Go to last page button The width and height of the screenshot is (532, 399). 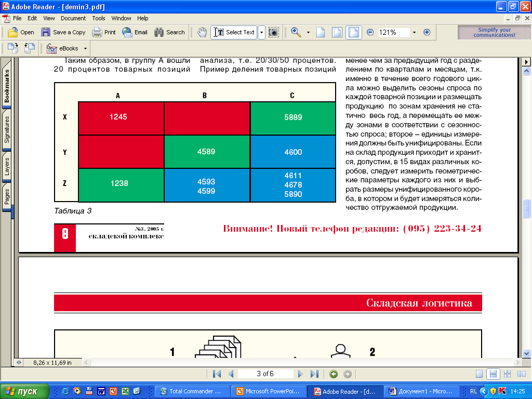[x=314, y=374]
